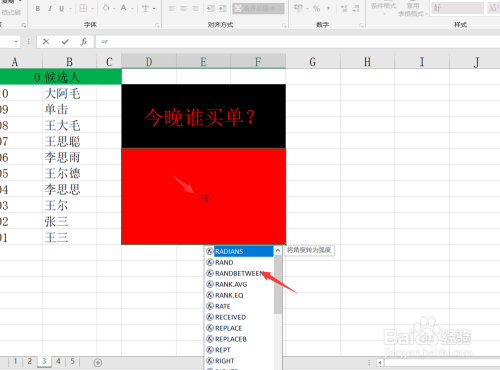This screenshot has width=500, height=370.
Task: Choose RANDBETWEEN from the function list
Action: (240, 273)
